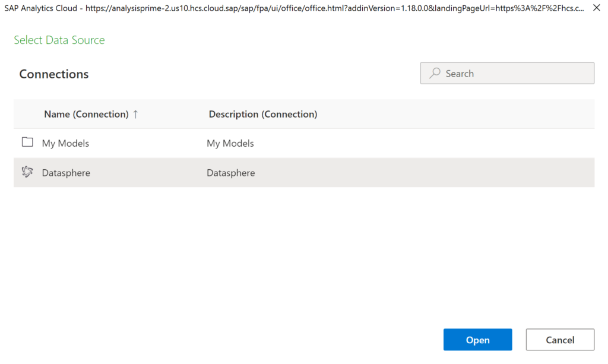Click the Description (Connection) column header

262,113
